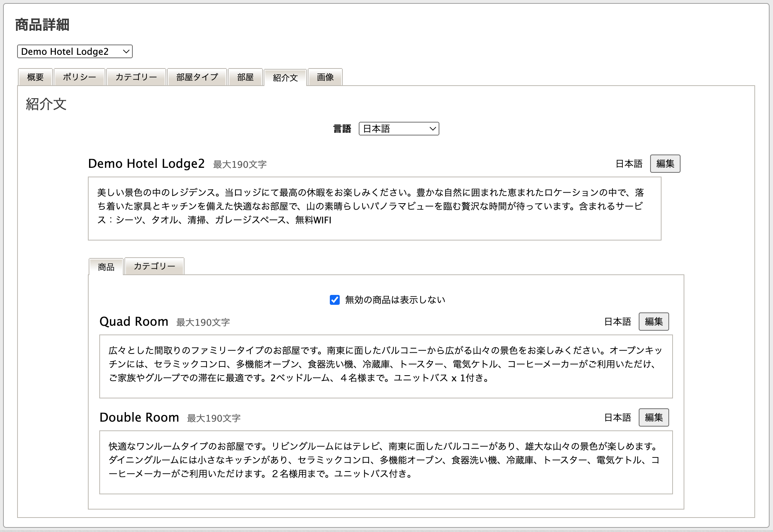The height and width of the screenshot is (532, 773).
Task: Click the Double Room description text area
Action: click(x=386, y=462)
